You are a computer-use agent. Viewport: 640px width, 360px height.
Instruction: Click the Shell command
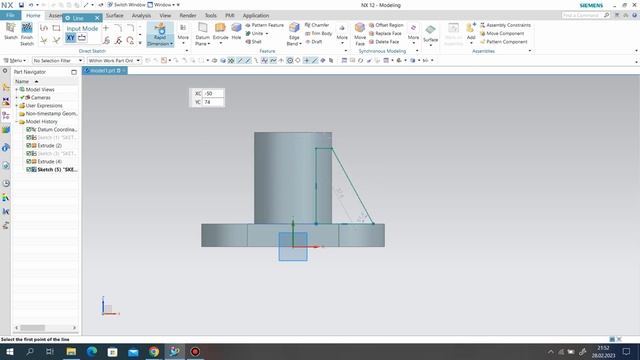pyautogui.click(x=253, y=42)
